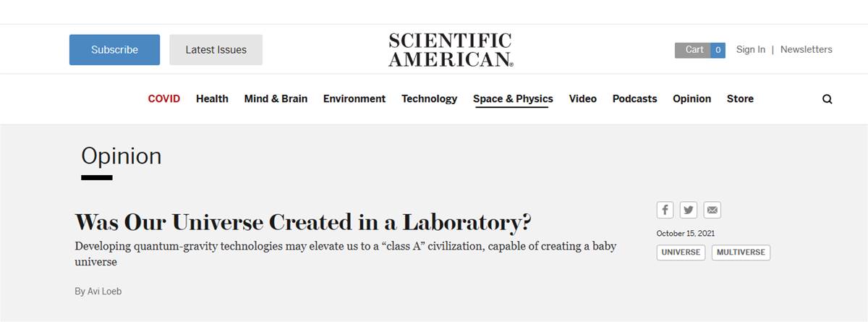868x322 pixels.
Task: Share article via Twitter icon
Action: [x=689, y=210]
